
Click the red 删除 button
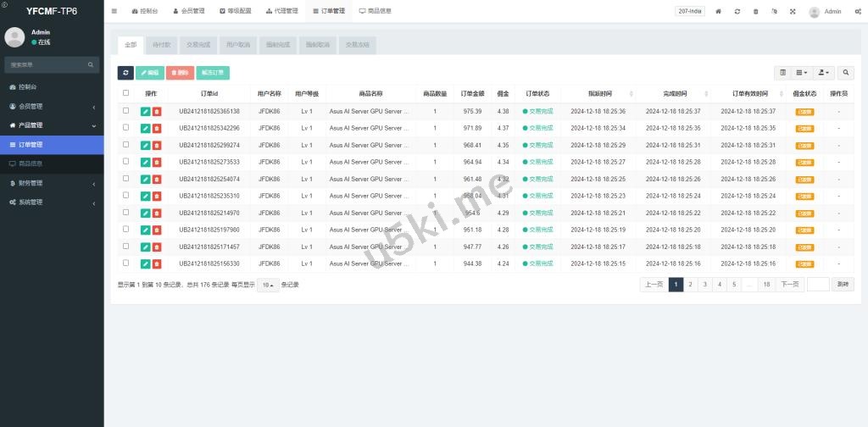180,73
